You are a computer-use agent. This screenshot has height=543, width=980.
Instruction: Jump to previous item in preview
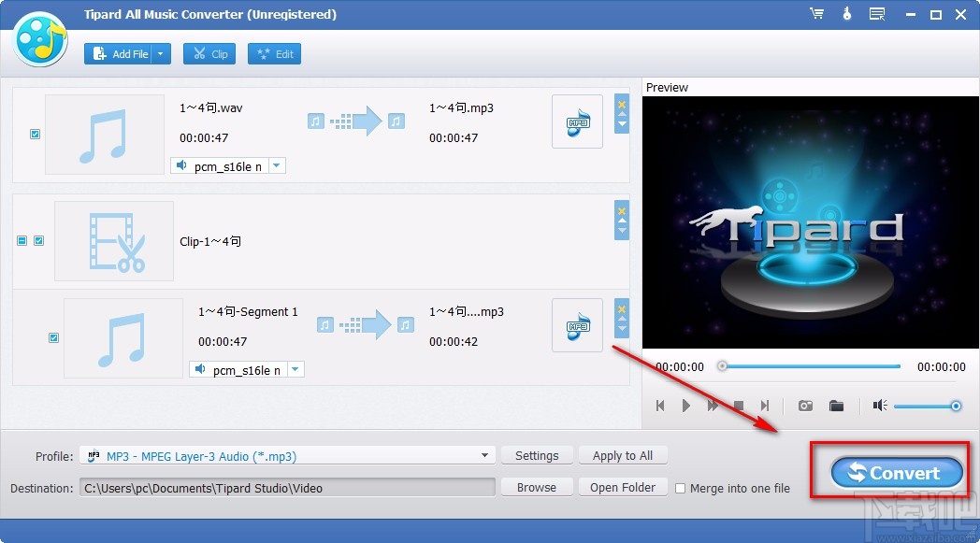660,406
